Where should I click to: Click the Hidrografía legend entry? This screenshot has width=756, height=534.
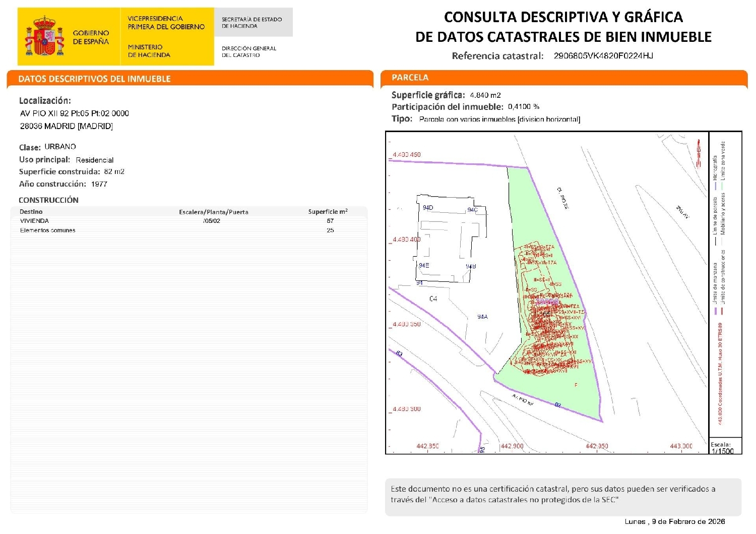[x=715, y=169]
